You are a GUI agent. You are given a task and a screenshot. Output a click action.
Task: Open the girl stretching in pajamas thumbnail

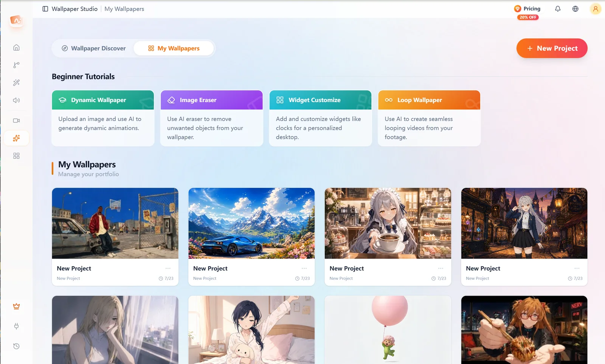(x=251, y=330)
